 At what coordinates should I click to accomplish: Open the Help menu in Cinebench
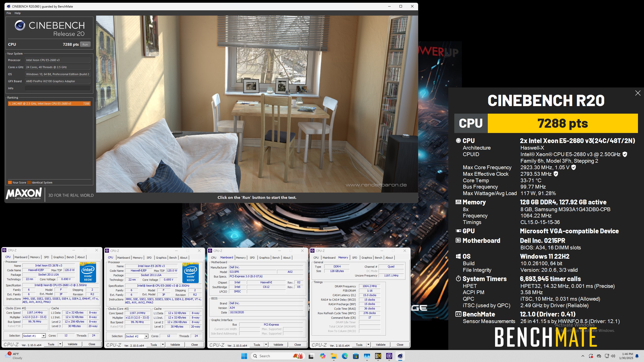[x=18, y=13]
